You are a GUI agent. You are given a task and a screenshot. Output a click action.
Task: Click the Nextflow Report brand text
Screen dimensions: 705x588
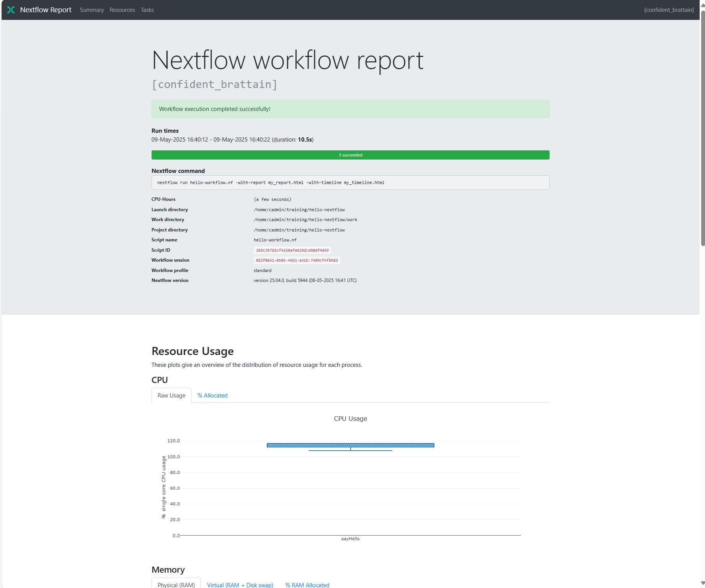[46, 10]
